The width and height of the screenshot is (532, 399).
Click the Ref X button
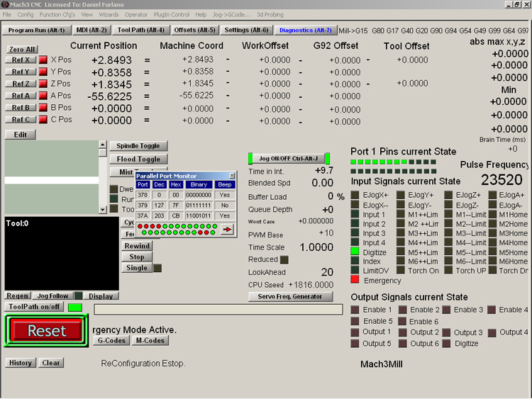coord(21,60)
